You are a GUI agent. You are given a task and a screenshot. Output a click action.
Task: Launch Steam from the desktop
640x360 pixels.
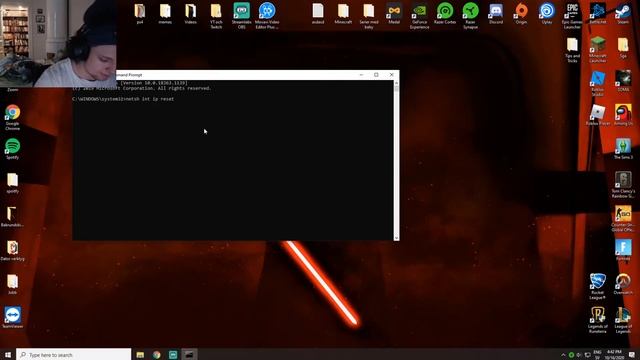coord(623,13)
